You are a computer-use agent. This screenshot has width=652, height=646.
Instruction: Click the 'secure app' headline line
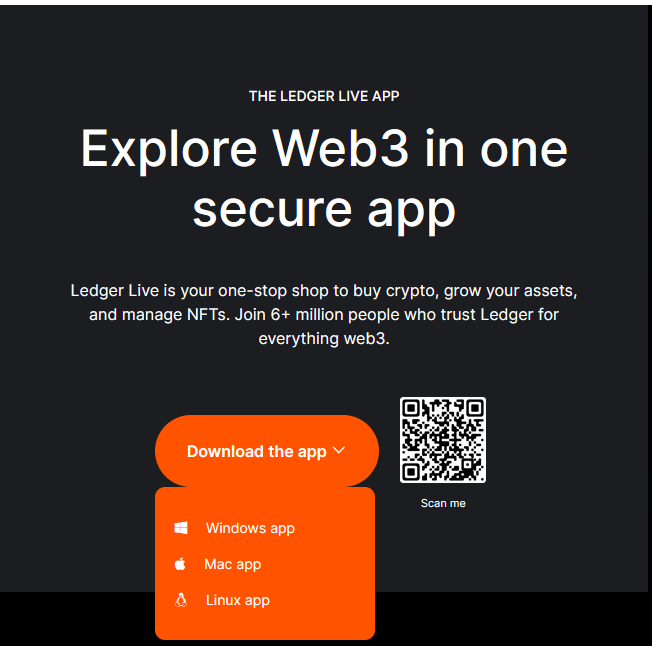pyautogui.click(x=324, y=210)
